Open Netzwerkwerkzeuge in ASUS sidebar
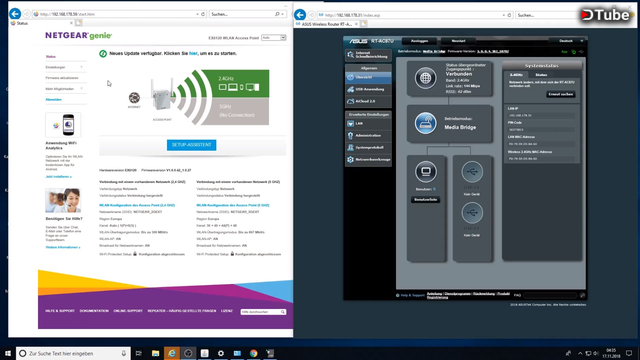 pyautogui.click(x=368, y=160)
